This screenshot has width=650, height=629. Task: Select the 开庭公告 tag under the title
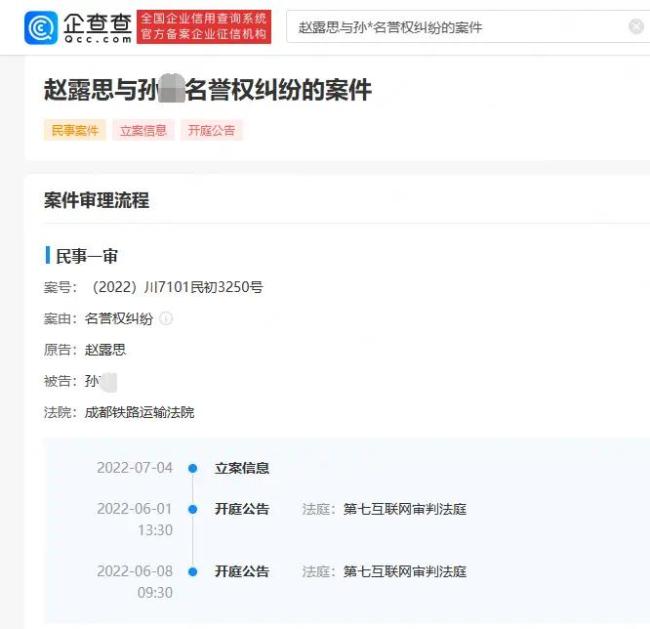[x=211, y=130]
